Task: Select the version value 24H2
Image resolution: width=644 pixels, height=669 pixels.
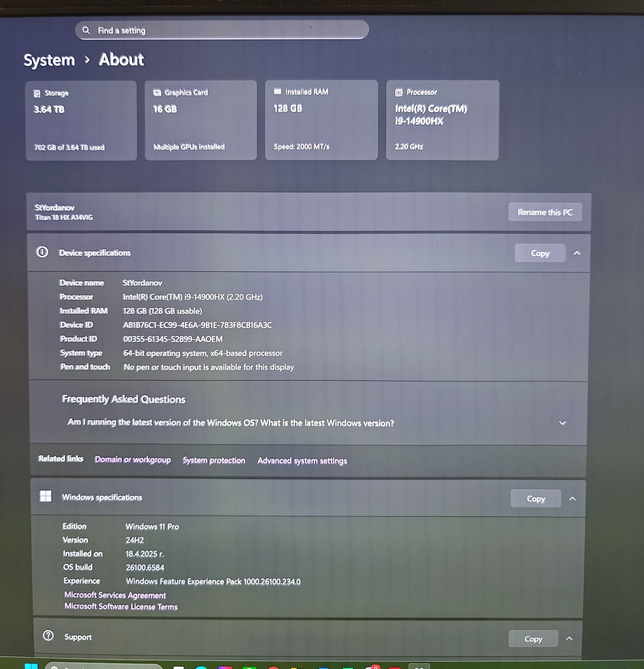Action: 135,540
